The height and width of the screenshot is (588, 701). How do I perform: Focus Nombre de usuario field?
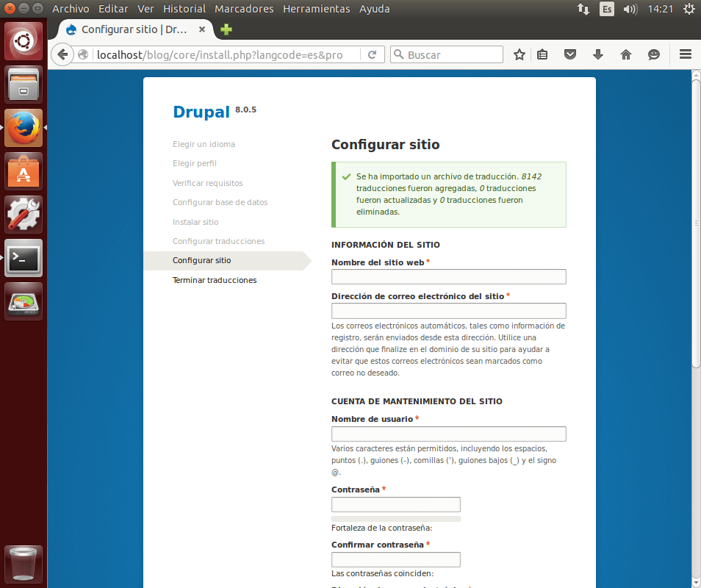448,434
